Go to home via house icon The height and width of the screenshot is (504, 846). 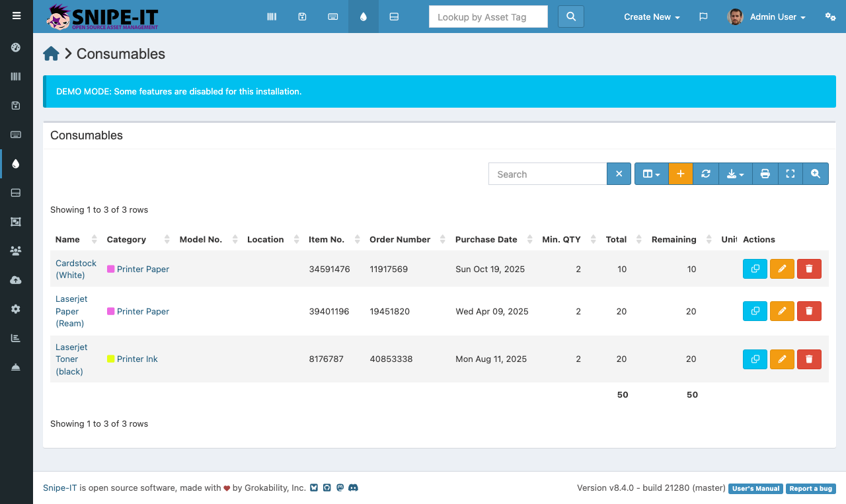52,54
